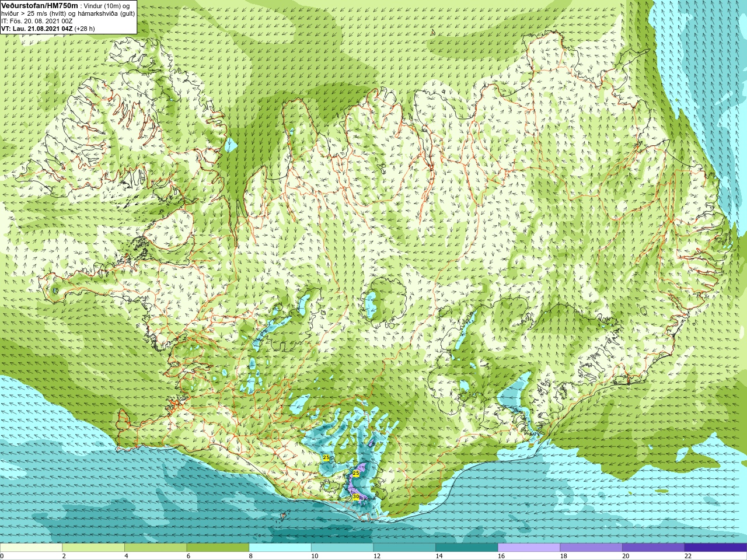Select the teal 12–14 legend swatch
Viewport: 747px width, 560px height.
point(404,548)
